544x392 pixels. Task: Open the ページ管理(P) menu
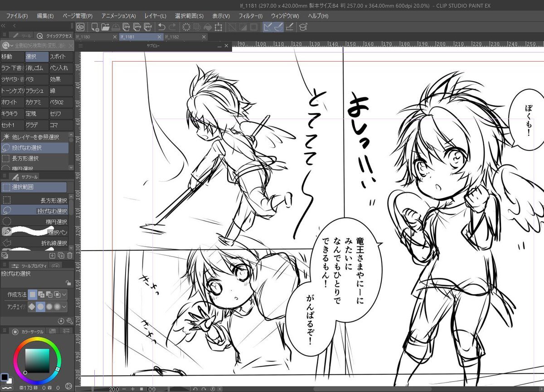(x=77, y=16)
